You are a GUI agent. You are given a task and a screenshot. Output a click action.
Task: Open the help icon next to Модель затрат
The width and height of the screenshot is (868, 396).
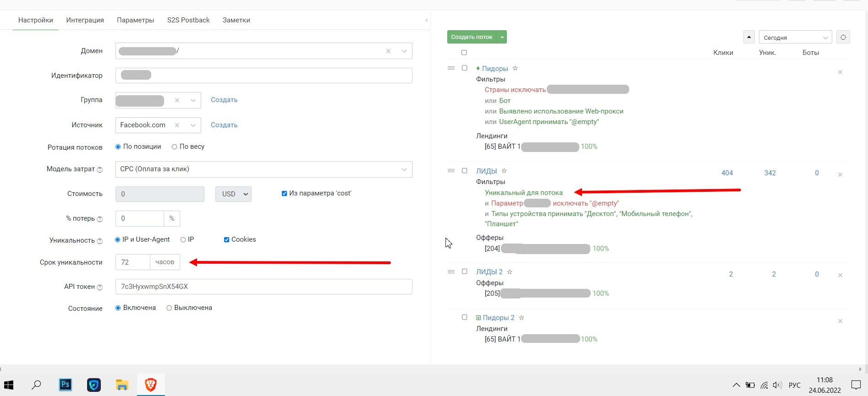100,169
